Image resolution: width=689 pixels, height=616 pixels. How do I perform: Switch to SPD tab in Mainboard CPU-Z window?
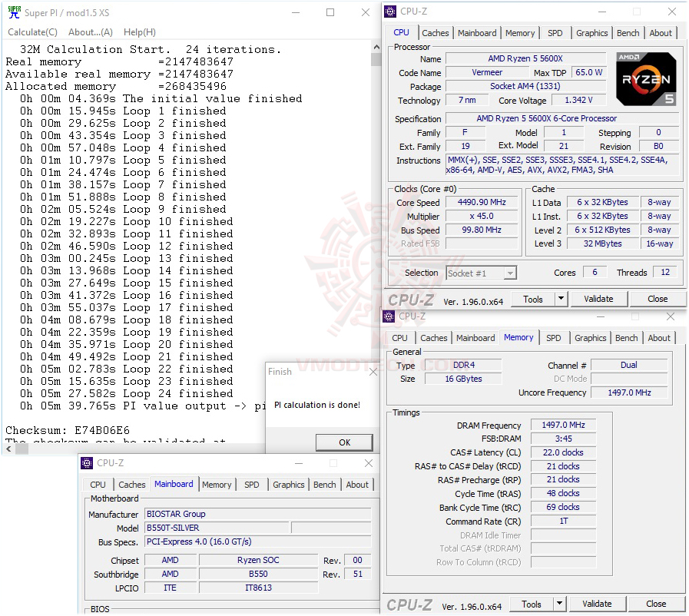(252, 485)
